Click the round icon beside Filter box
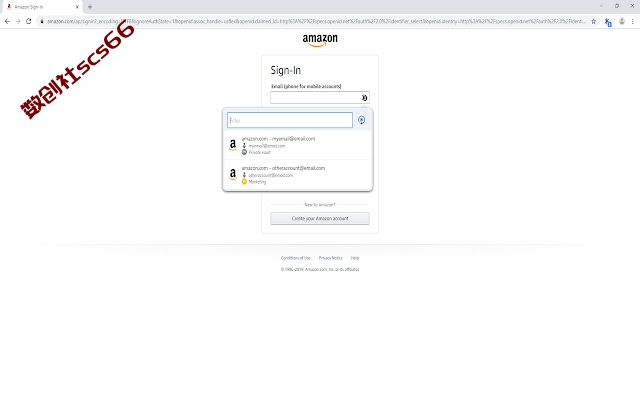This screenshot has width=640, height=400. [362, 120]
